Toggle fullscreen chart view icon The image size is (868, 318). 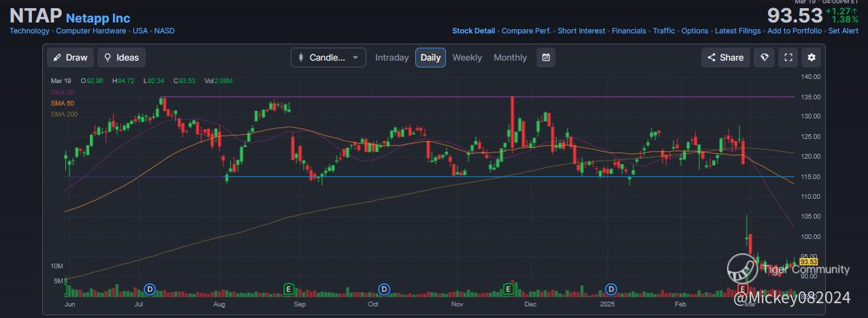[788, 57]
